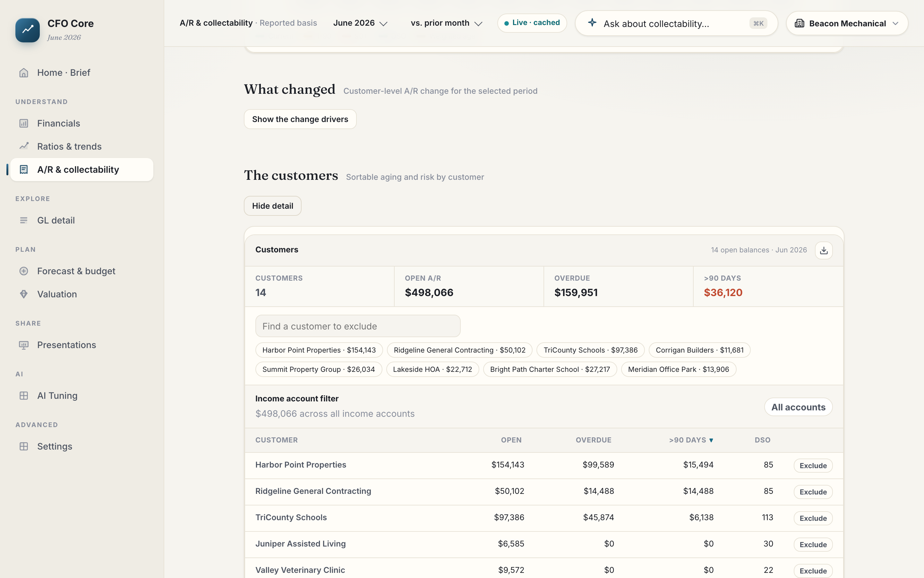This screenshot has width=924, height=578.
Task: Open Settings page
Action: 82,446
